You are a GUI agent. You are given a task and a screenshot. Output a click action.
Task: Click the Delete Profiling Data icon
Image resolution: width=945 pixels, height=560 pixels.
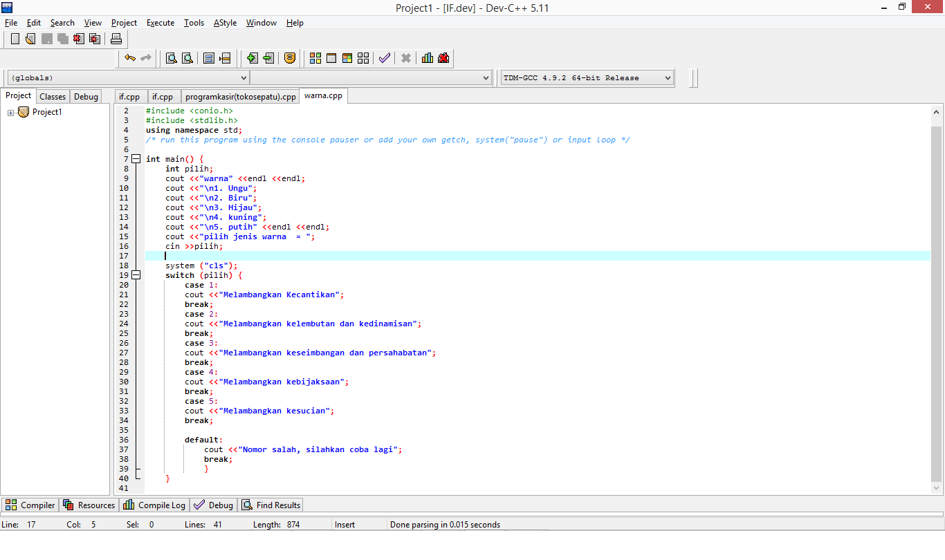tap(443, 58)
